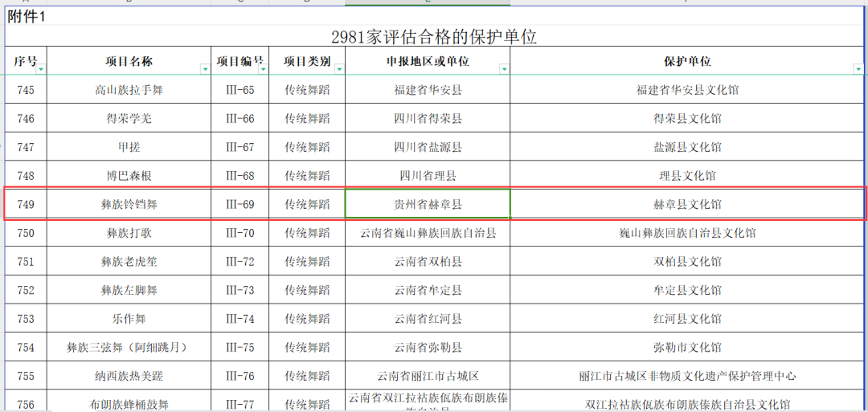The height and width of the screenshot is (412, 868).
Task: Select the cell 丽江市古城区非物质文化遗产保护管理中心
Action: 687,376
